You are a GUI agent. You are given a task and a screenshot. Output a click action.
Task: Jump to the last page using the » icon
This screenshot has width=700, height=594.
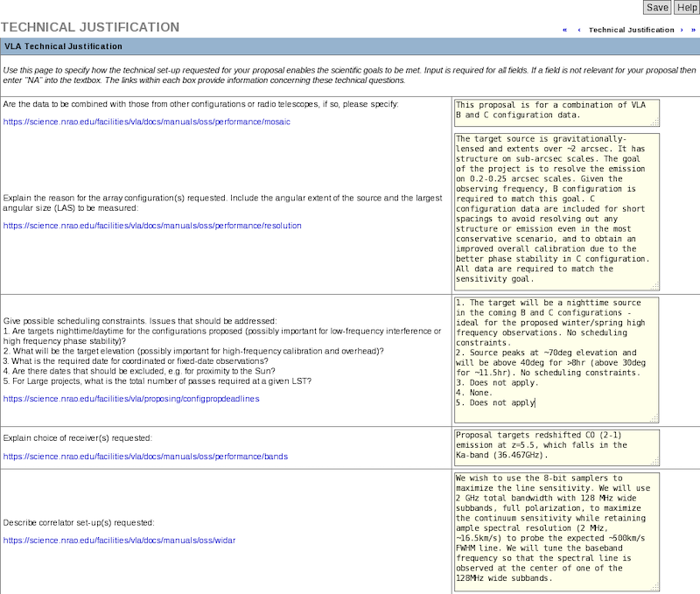[694, 29]
